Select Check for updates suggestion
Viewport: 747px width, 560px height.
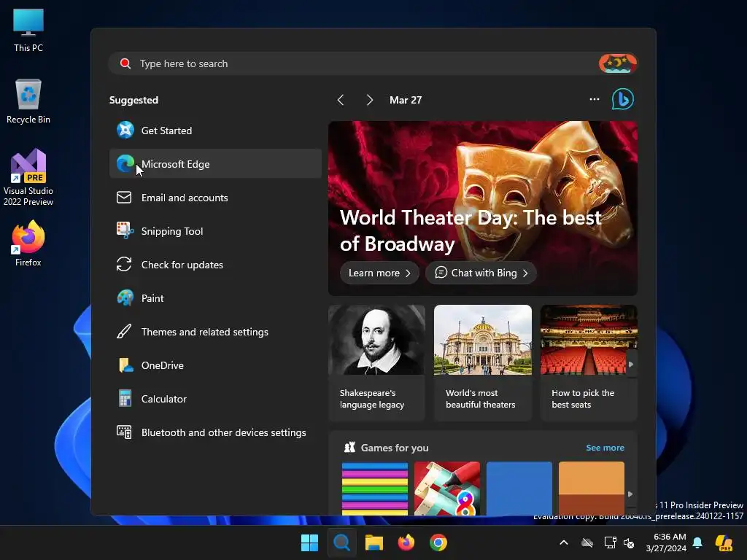[x=215, y=265]
